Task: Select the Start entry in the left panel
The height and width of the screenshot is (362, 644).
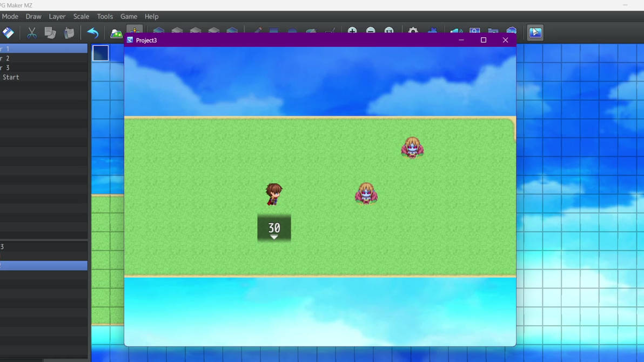Action: click(x=11, y=77)
